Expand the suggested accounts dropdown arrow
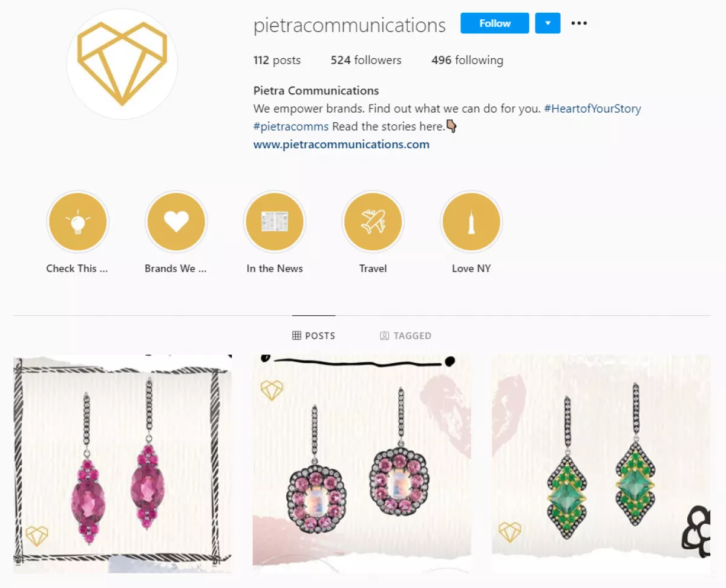Image resolution: width=726 pixels, height=588 pixels. tap(548, 24)
